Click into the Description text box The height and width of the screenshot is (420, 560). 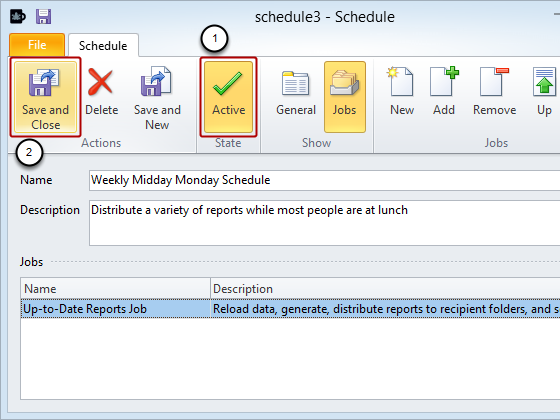324,223
